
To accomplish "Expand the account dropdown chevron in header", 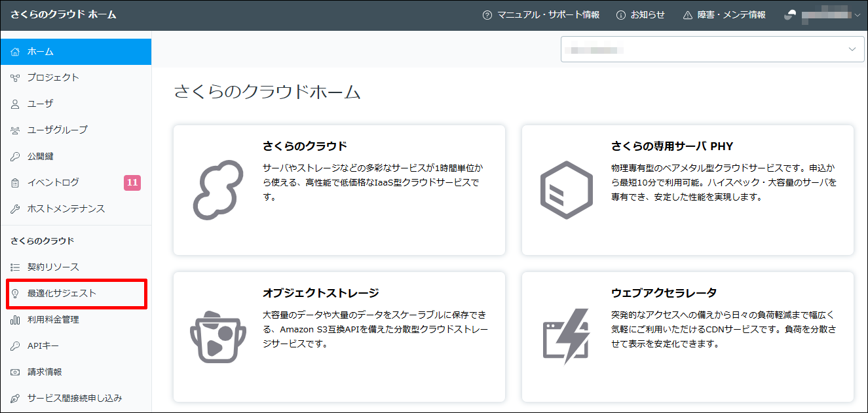I will [x=858, y=15].
